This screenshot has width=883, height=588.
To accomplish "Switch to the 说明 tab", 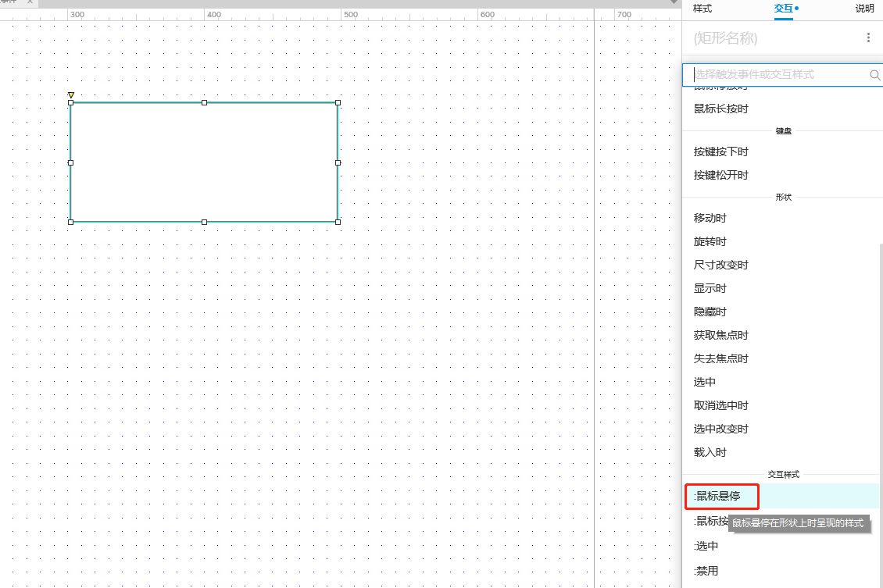I will [864, 9].
